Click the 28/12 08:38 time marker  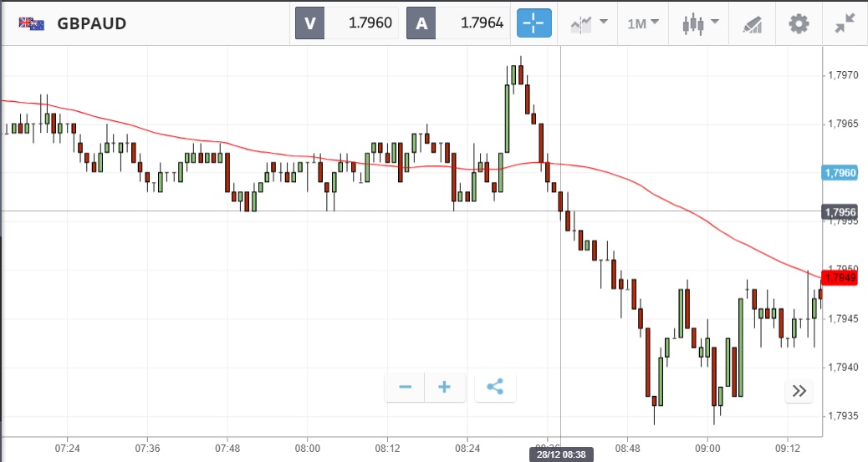pos(559,454)
